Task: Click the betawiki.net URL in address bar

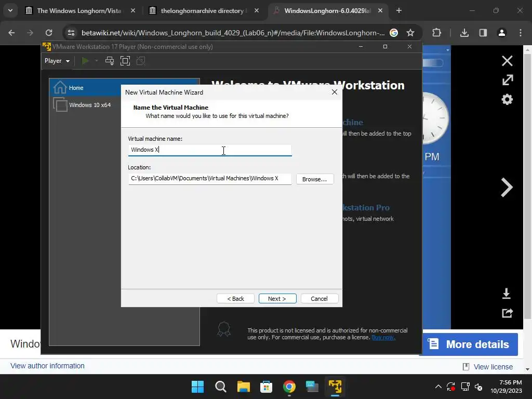Action: coord(233,33)
